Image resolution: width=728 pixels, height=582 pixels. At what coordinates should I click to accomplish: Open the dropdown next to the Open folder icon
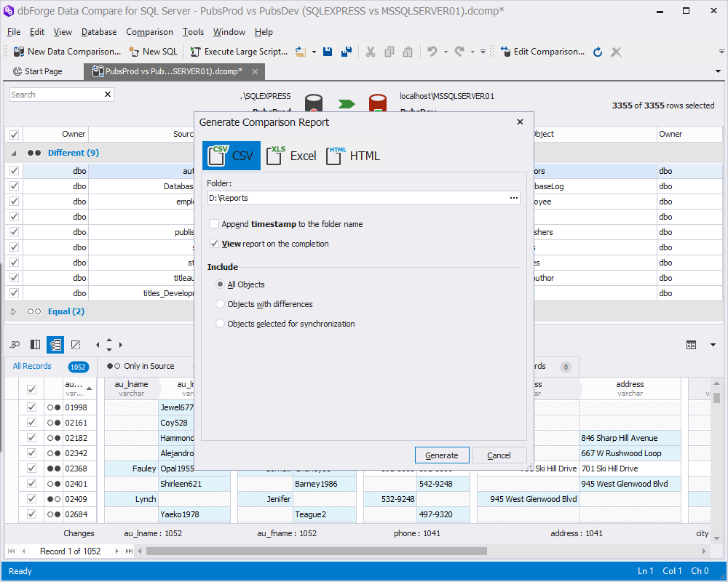click(314, 52)
